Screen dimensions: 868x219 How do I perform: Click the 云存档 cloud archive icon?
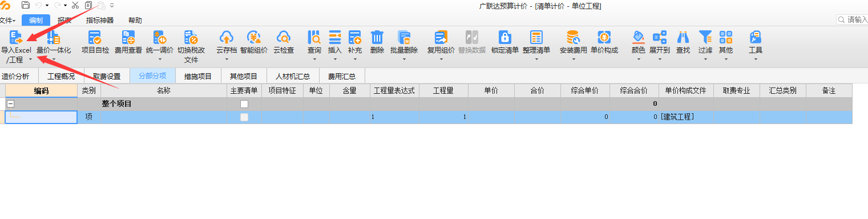point(227,38)
